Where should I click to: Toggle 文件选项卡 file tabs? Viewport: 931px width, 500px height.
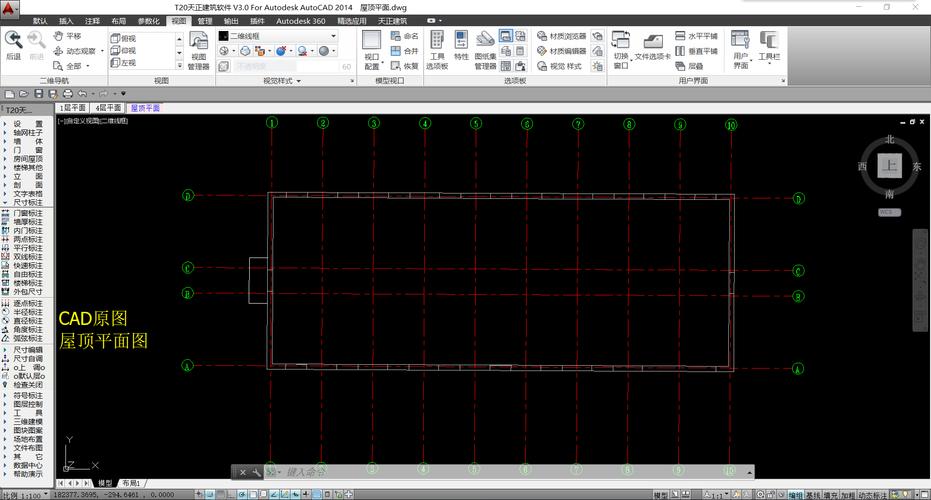tap(653, 48)
